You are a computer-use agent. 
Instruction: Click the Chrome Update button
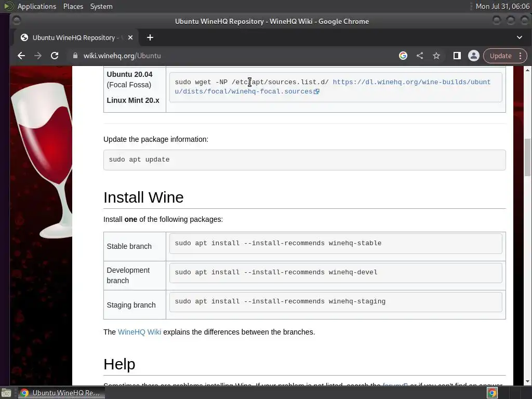tap(500, 56)
